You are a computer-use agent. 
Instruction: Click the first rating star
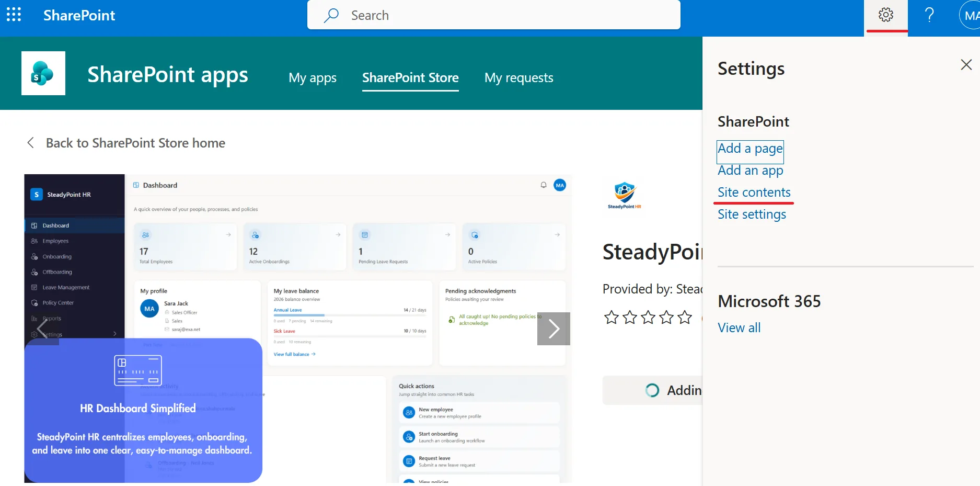pos(612,317)
